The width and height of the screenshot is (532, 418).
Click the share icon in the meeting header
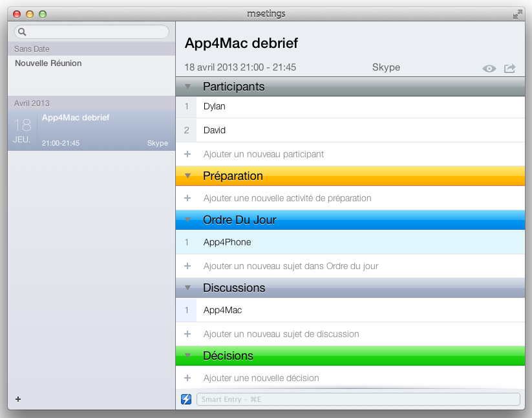pyautogui.click(x=510, y=68)
